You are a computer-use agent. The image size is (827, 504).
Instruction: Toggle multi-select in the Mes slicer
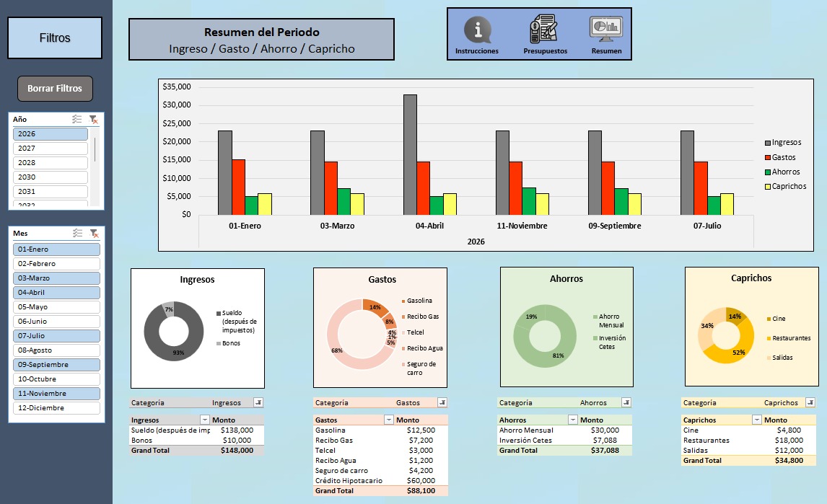(77, 234)
